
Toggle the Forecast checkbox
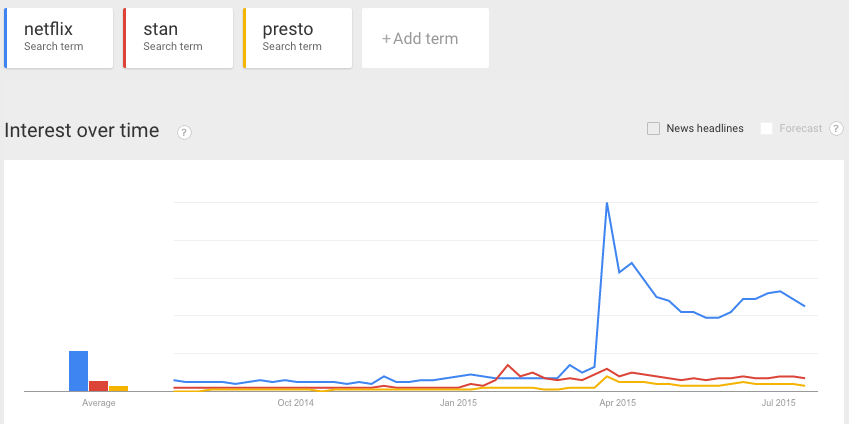[x=767, y=128]
